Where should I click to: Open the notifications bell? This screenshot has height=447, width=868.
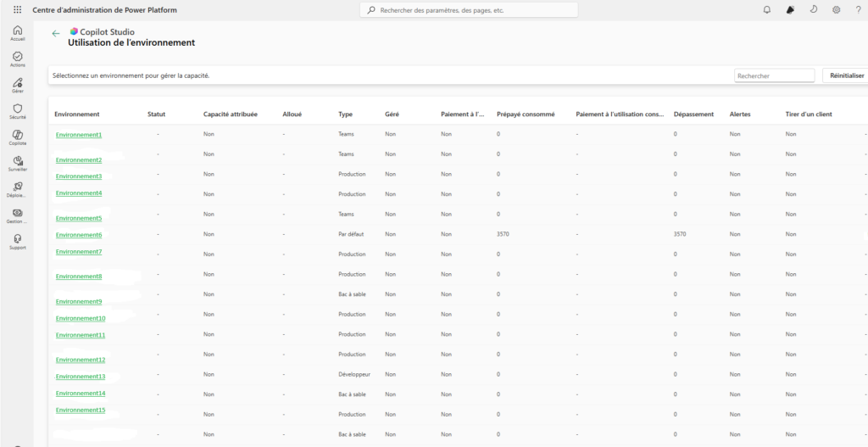[767, 10]
